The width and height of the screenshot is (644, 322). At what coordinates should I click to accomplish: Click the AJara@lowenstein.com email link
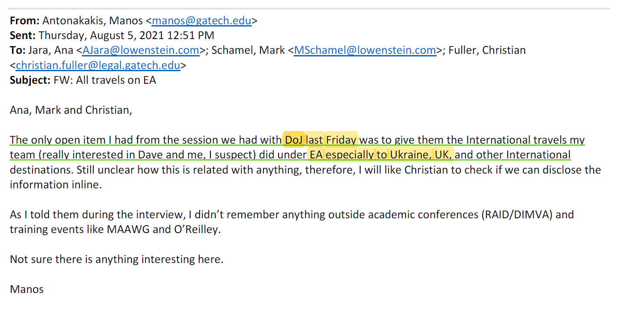click(x=141, y=50)
